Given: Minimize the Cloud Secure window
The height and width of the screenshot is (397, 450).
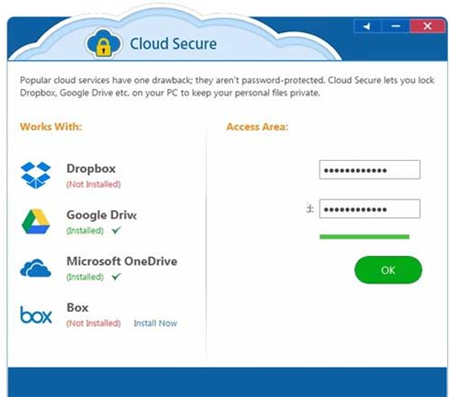Looking at the screenshot, I should point(396,26).
